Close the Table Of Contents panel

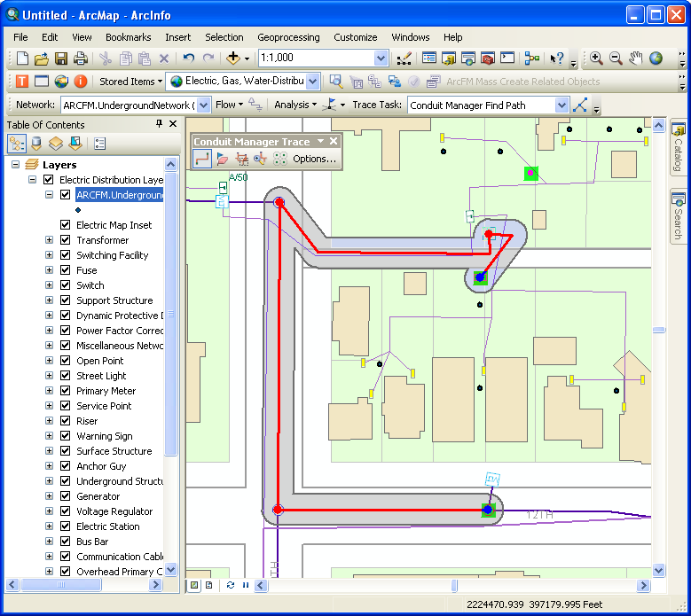click(173, 124)
